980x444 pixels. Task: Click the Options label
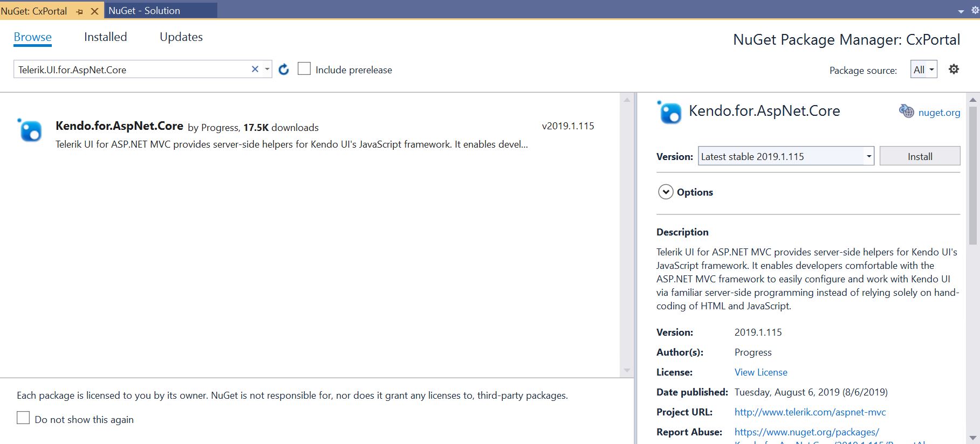point(695,192)
